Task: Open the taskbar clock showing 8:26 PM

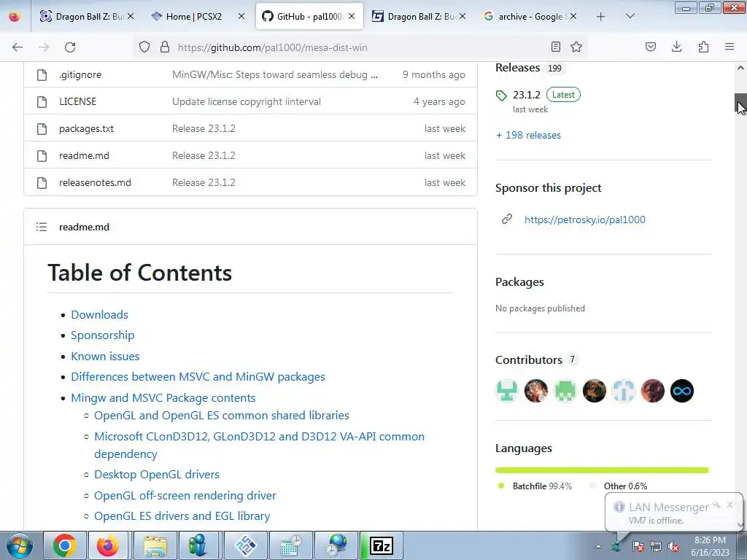Action: click(x=710, y=546)
